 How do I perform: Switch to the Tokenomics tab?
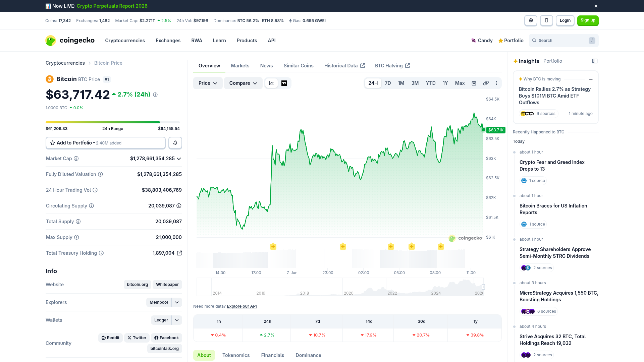(x=236, y=355)
